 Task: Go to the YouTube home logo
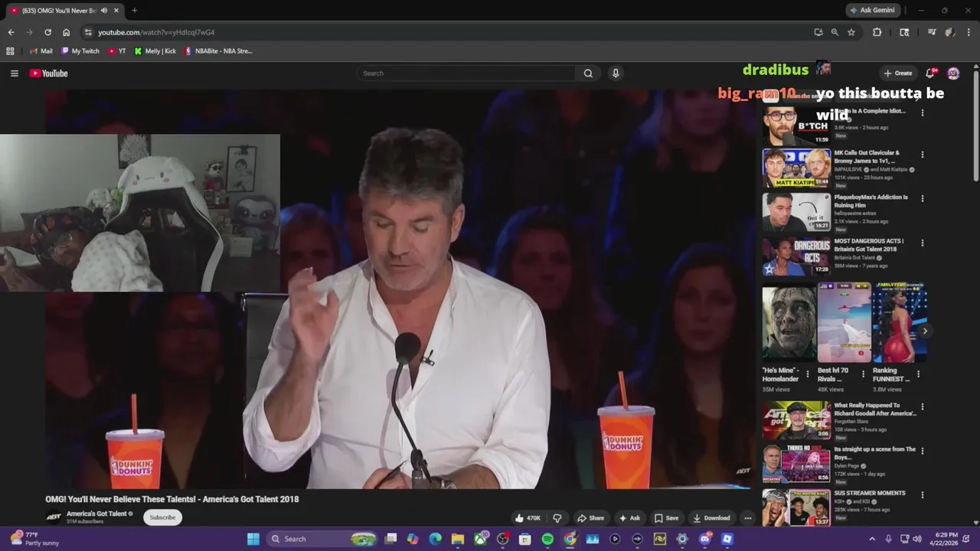[x=49, y=73]
